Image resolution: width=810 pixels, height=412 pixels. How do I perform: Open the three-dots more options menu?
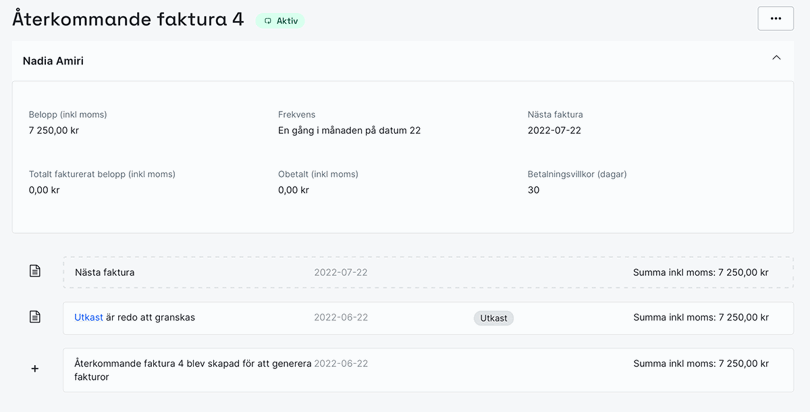775,19
